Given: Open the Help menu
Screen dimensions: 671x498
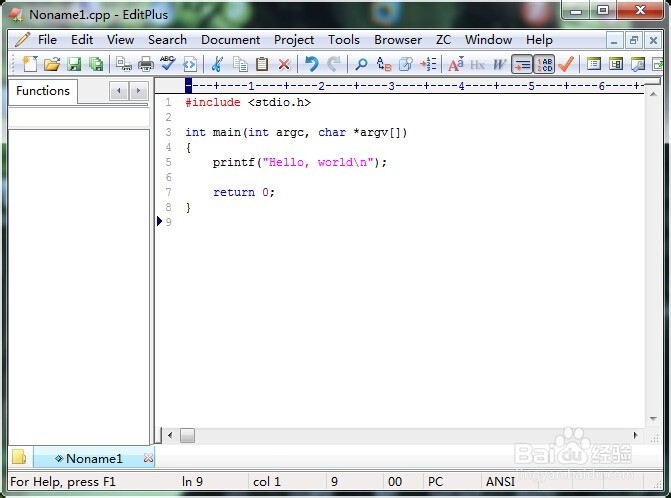Looking at the screenshot, I should coord(539,40).
